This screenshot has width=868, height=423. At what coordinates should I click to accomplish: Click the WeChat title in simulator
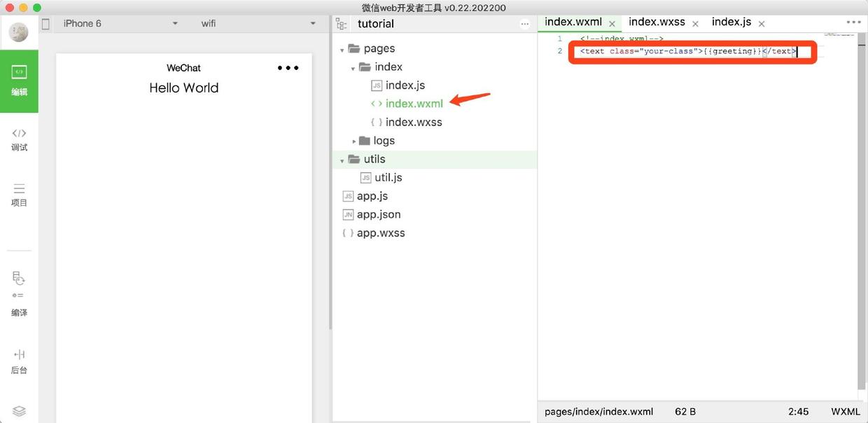tap(183, 68)
